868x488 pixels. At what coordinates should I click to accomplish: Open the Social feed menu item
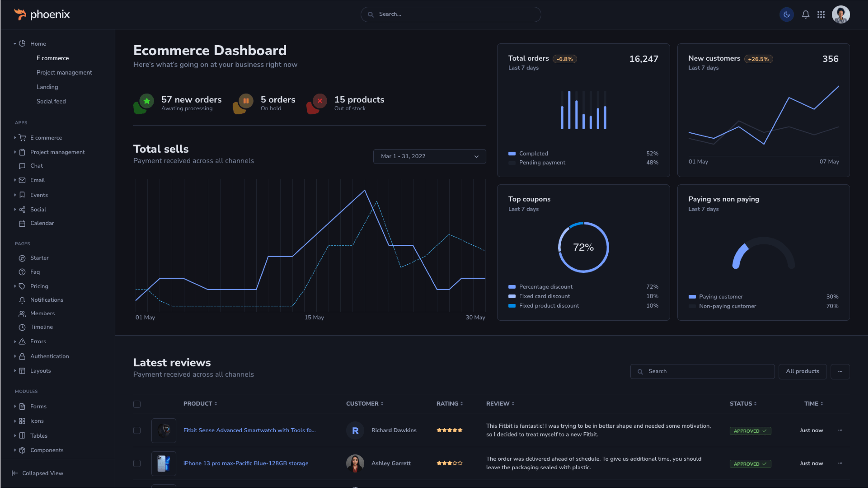pyautogui.click(x=51, y=101)
